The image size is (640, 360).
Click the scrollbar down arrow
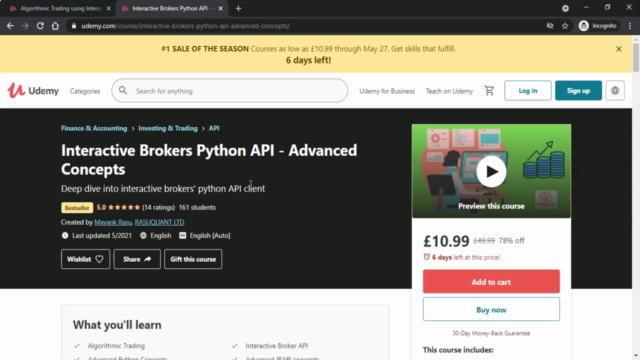click(636, 356)
